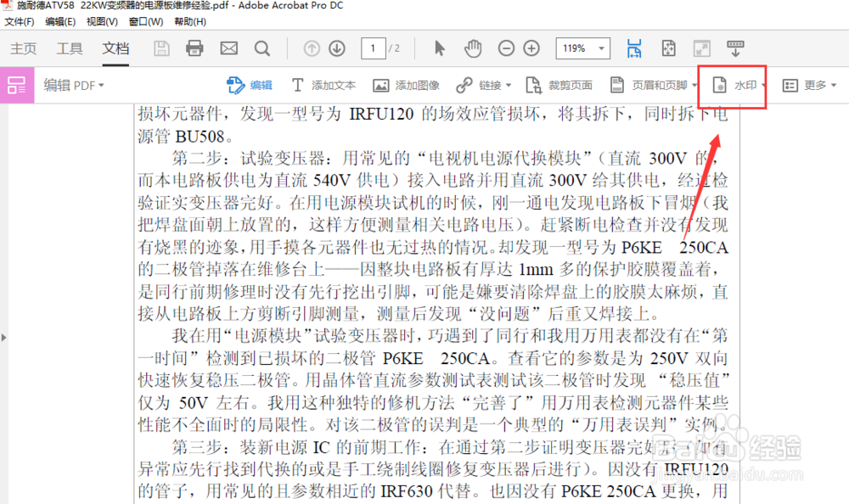Zoom out using the minus icon

pyautogui.click(x=505, y=48)
